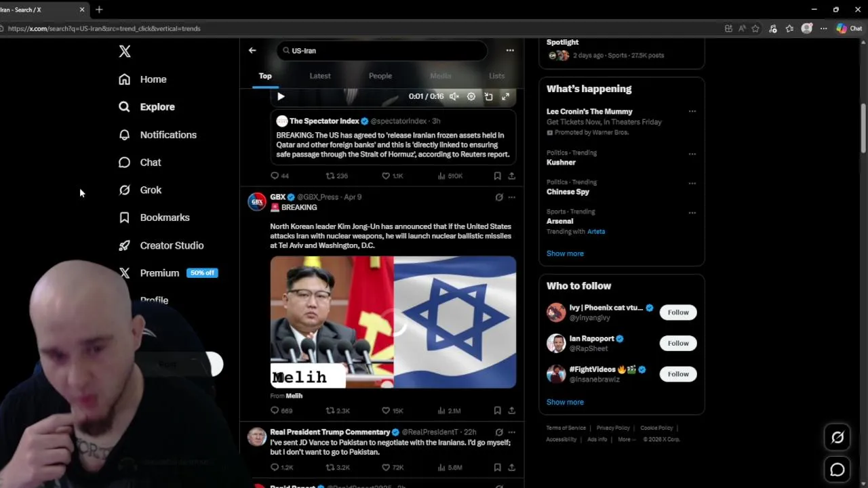Open GBX profile avatar

tap(257, 202)
